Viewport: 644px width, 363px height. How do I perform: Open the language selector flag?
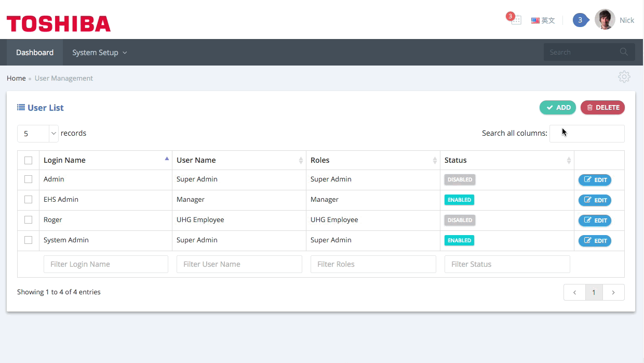(543, 20)
